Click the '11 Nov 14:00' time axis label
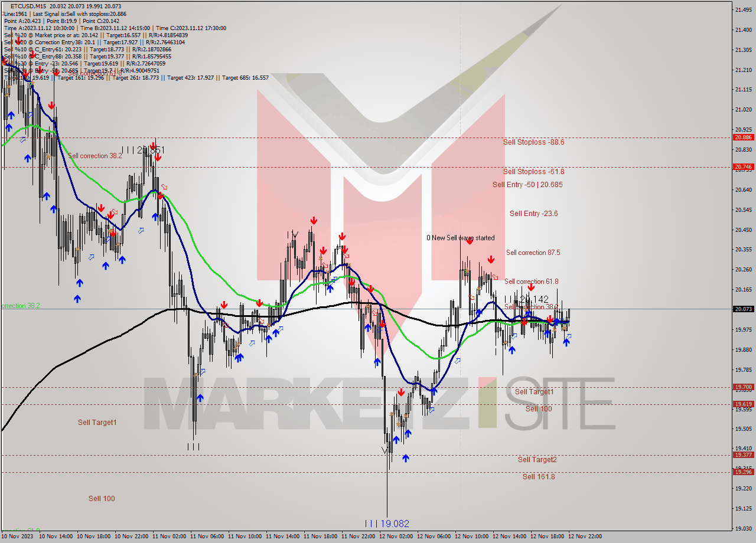756x543 pixels. tap(282, 537)
